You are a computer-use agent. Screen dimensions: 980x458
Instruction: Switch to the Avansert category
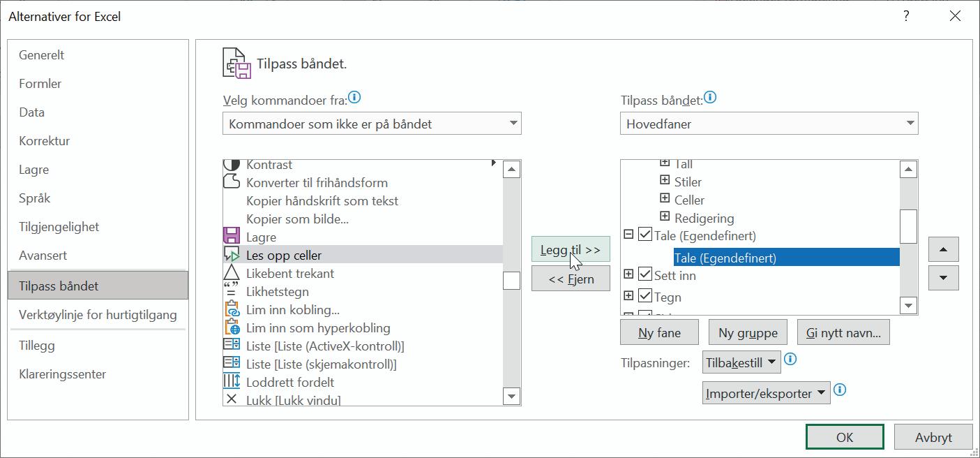click(98, 256)
